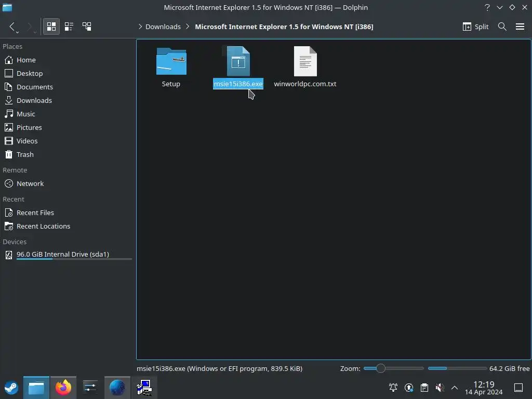Screen dimensions: 532x399
Task: Open the hamburger menu
Action: [520, 26]
